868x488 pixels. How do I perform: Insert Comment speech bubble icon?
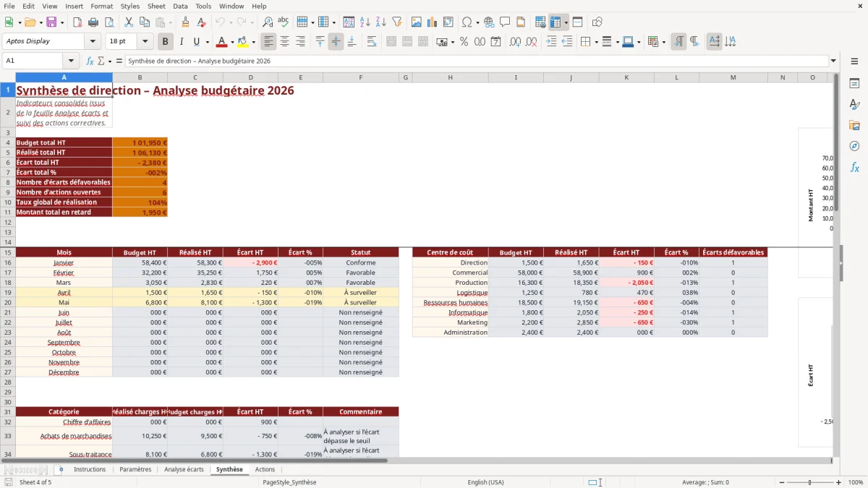tap(505, 22)
